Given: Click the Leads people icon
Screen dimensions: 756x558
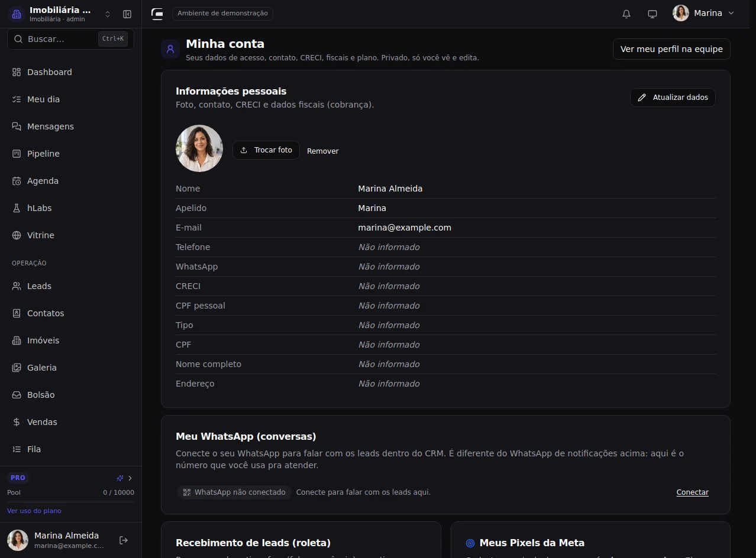Looking at the screenshot, I should point(17,286).
